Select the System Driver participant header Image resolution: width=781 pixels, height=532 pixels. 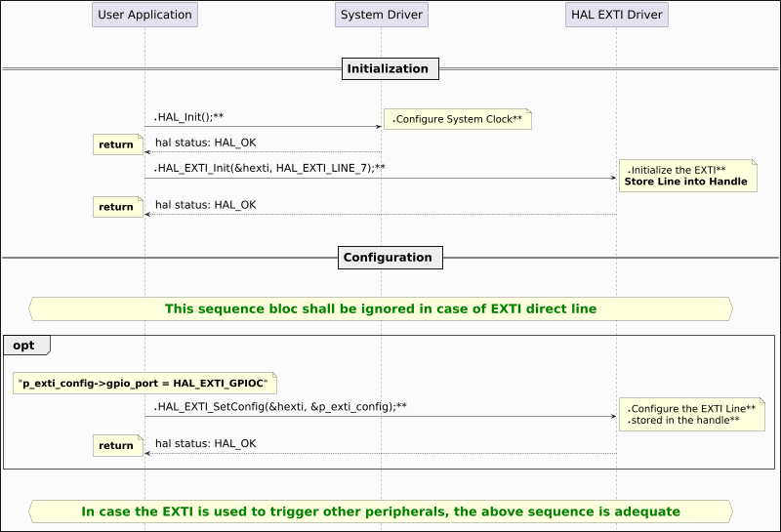tap(381, 15)
